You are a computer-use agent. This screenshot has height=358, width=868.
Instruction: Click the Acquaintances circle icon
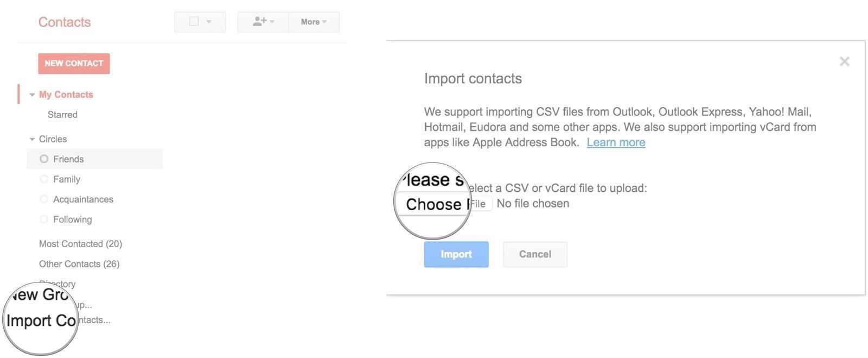tap(44, 199)
